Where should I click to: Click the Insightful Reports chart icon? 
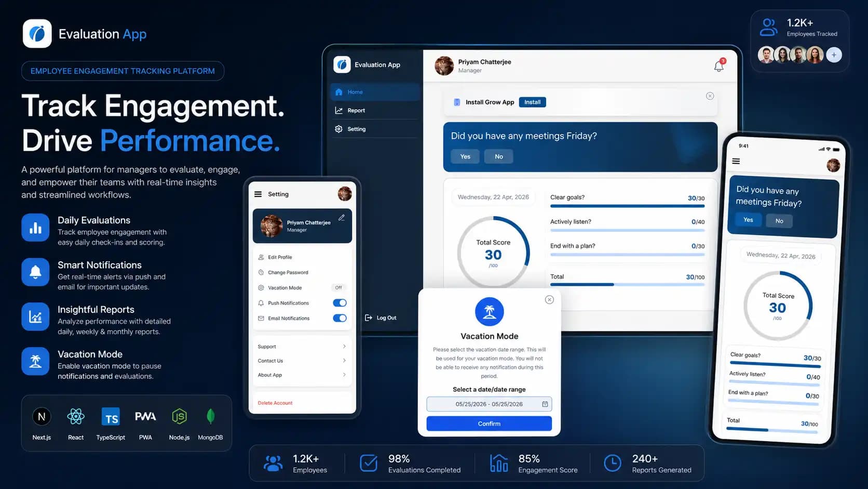[35, 316]
